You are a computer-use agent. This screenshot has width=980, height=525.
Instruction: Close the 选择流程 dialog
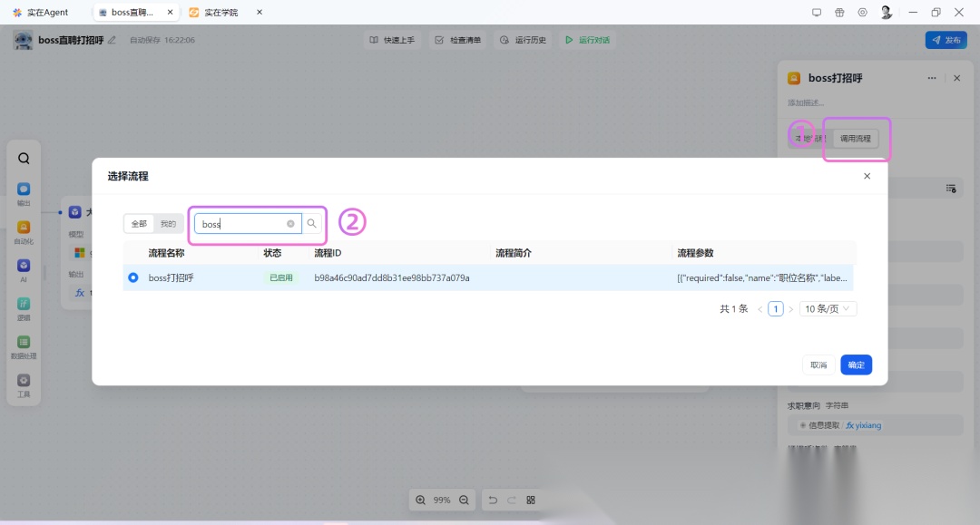(867, 176)
